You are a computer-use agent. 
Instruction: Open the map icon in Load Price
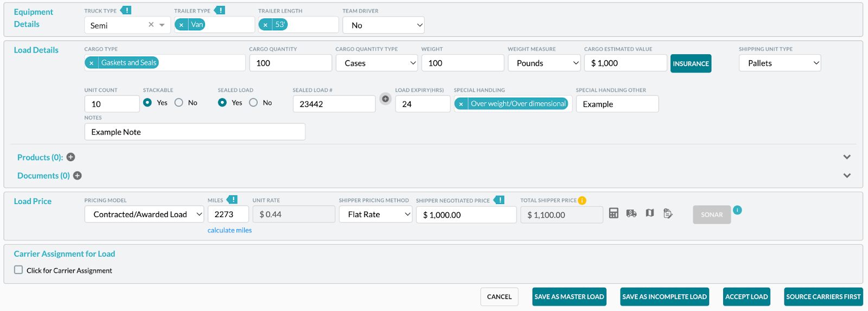(650, 213)
